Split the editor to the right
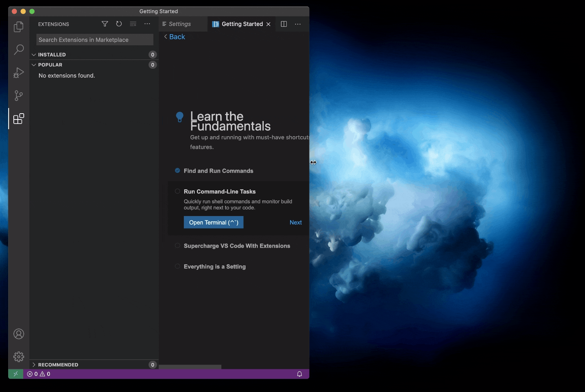This screenshot has width=585, height=392. pos(284,24)
